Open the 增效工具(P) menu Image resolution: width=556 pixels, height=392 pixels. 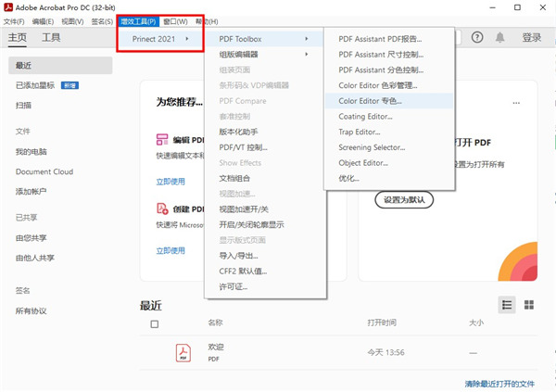point(138,21)
